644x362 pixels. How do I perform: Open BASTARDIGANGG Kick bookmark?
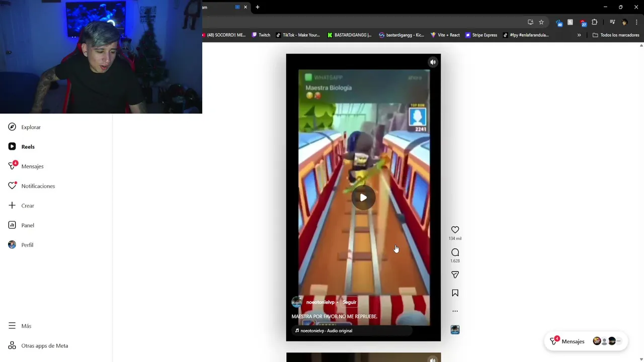click(350, 35)
